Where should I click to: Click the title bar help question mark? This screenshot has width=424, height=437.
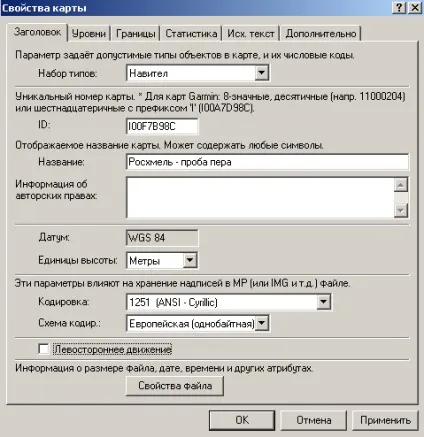coord(399,7)
